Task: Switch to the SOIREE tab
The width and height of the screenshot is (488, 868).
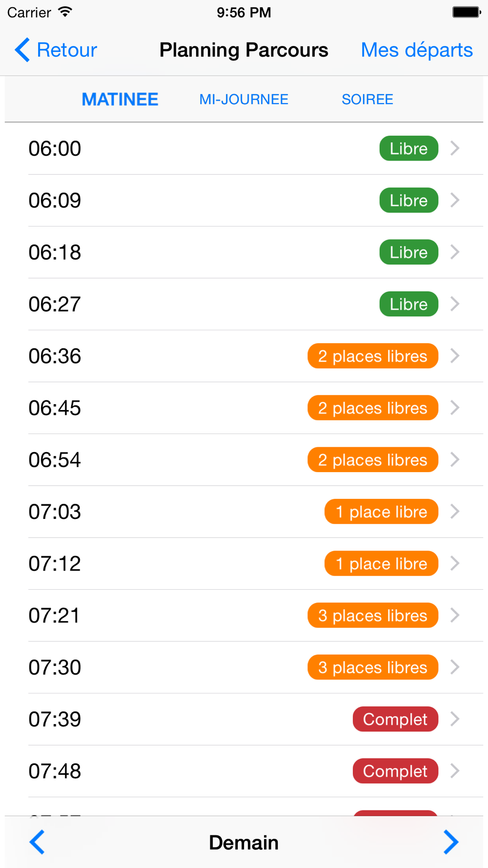Action: point(367,100)
